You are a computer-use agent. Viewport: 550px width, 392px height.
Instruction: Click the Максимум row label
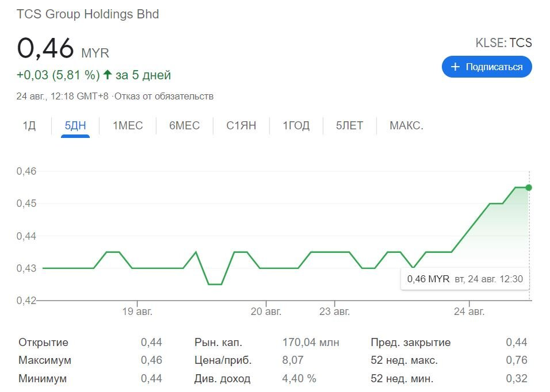coord(45,360)
